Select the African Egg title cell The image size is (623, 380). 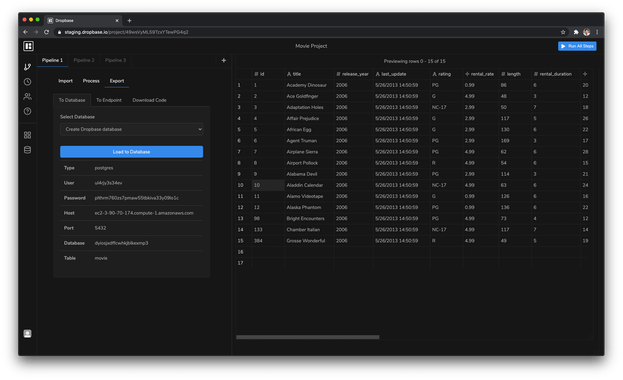point(309,130)
